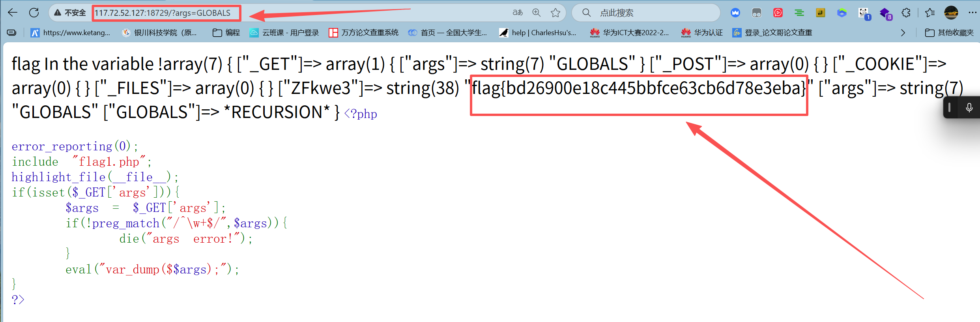The width and height of the screenshot is (980, 322).
Task: Click the vertical bar handle on the floating panel
Action: pyautogui.click(x=949, y=107)
